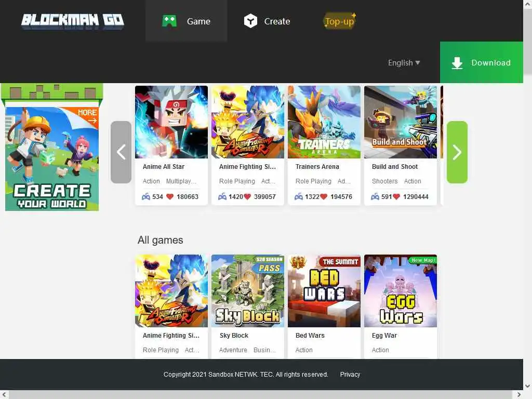Click the vertical scrollbar down arrow

[x=528, y=386]
